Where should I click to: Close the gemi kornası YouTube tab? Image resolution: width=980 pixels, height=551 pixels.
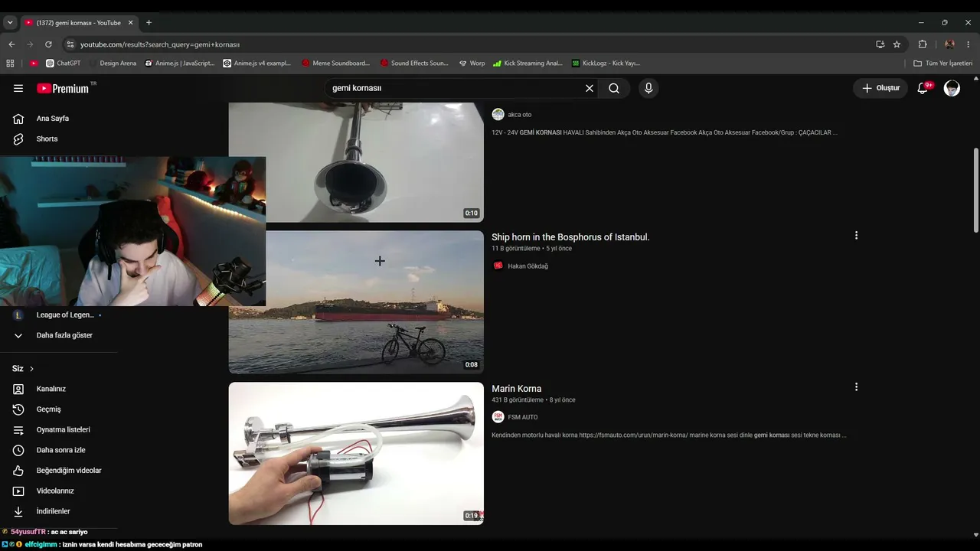pyautogui.click(x=130, y=23)
